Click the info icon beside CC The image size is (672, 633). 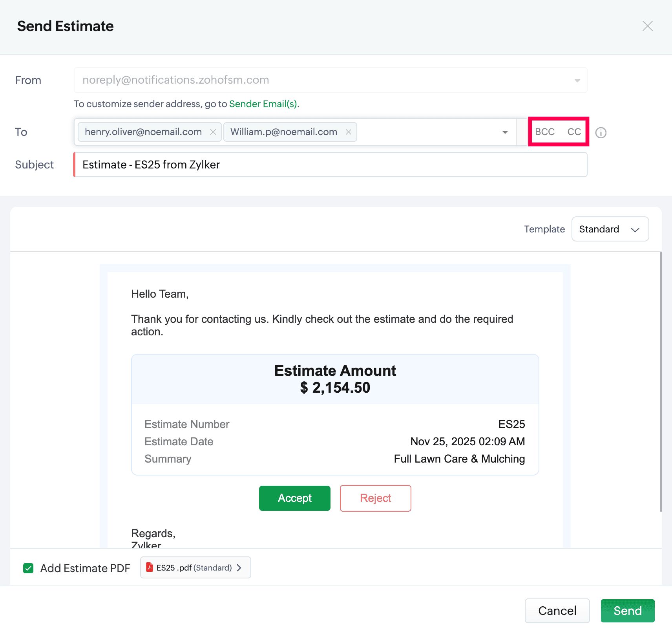pos(601,133)
